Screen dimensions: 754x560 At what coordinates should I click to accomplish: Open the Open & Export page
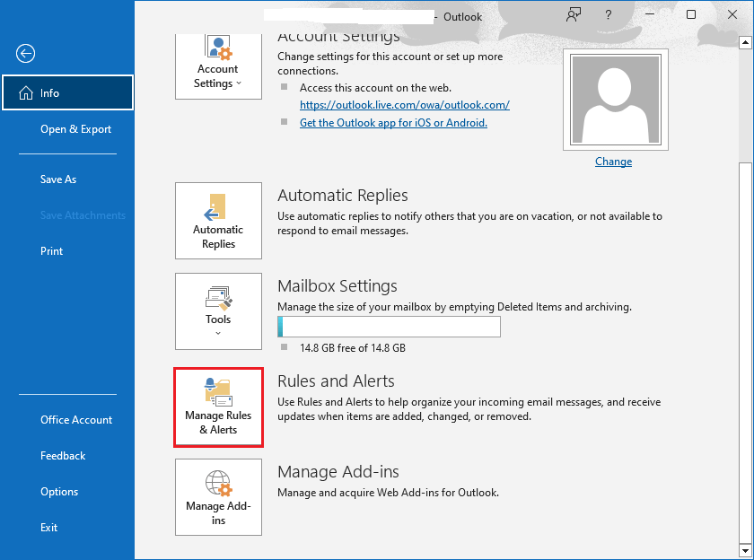point(75,129)
